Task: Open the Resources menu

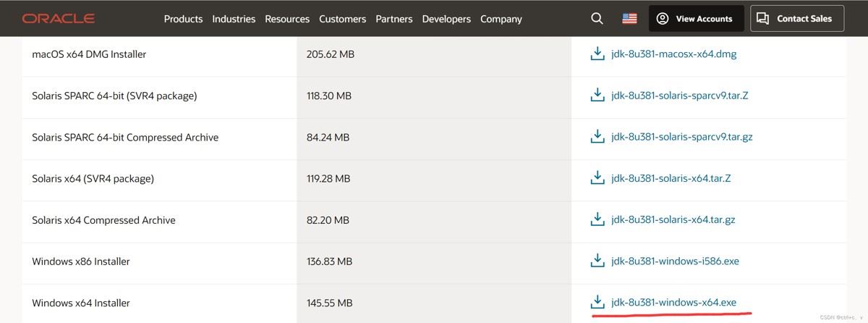Action: pyautogui.click(x=287, y=19)
